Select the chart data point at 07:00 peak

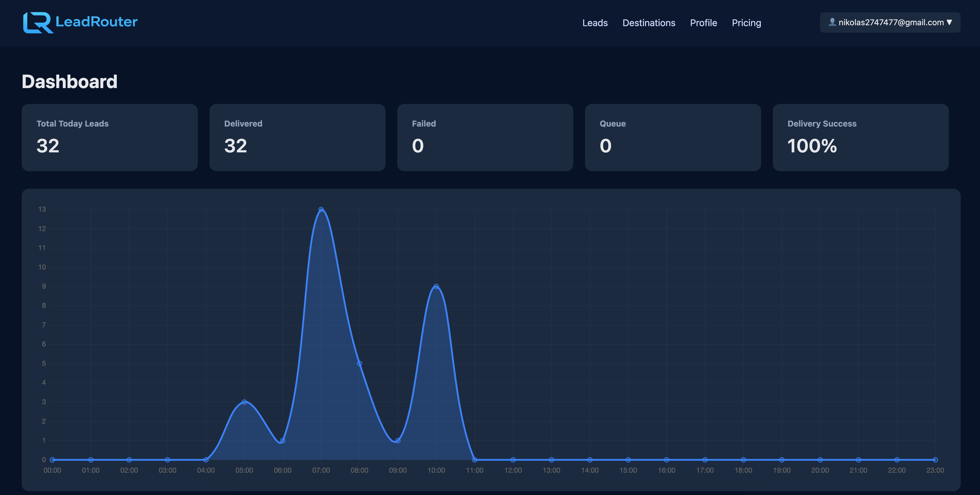tap(322, 209)
